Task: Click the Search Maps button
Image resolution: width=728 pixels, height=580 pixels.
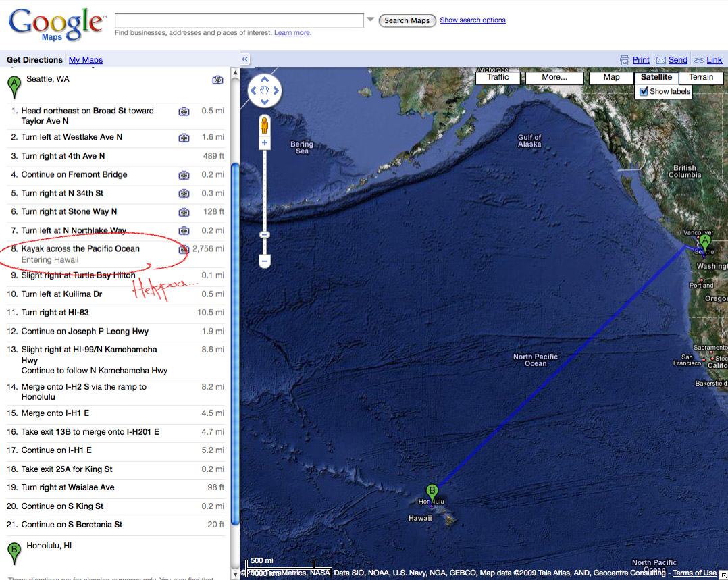Action: pos(407,20)
